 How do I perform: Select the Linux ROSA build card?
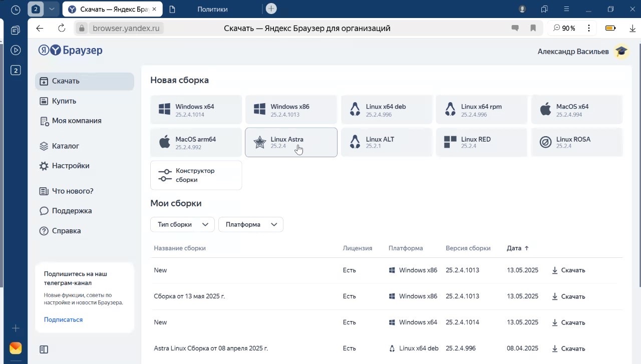tap(577, 142)
